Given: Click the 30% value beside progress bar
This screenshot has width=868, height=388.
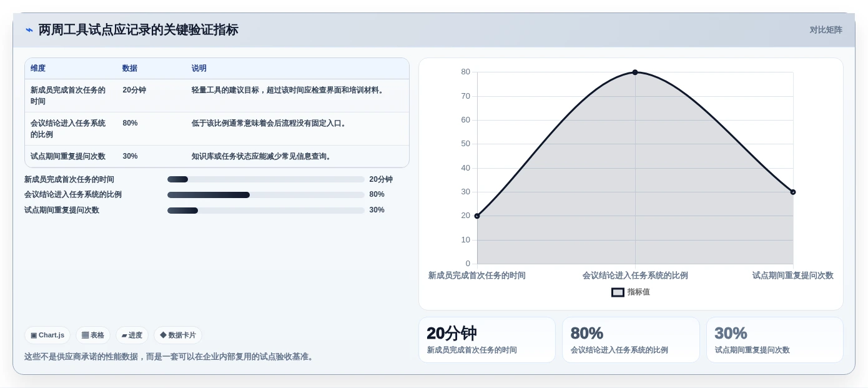Looking at the screenshot, I should (x=377, y=210).
